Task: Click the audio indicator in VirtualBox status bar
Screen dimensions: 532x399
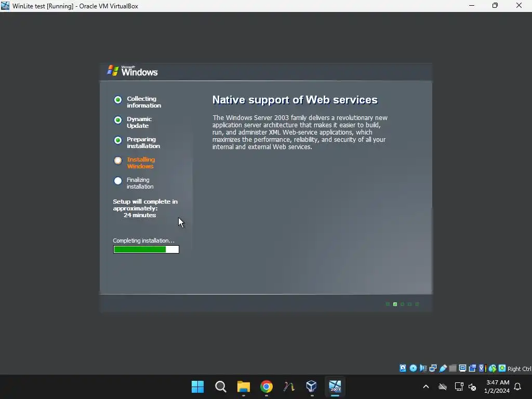Action: click(x=423, y=368)
